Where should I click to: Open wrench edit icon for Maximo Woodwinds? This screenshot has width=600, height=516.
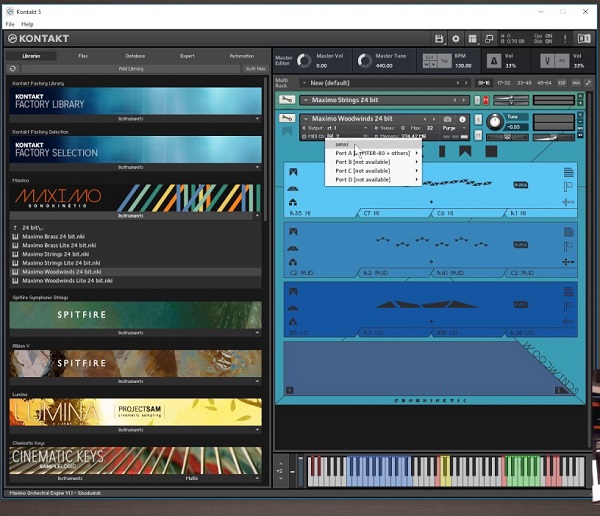287,118
